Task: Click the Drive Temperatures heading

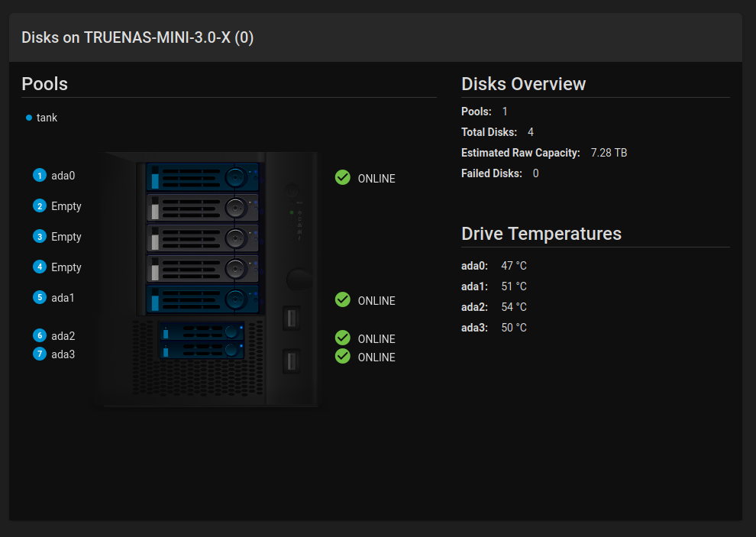Action: [541, 234]
